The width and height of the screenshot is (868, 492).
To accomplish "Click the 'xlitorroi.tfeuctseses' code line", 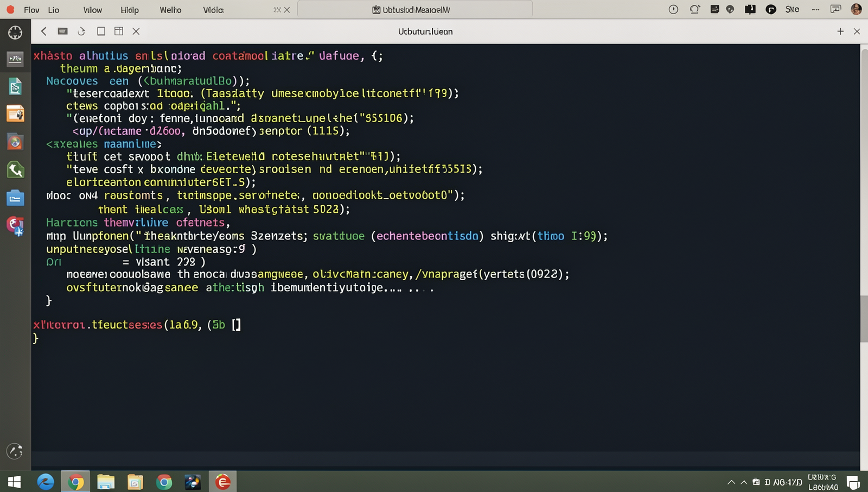I will pos(137,325).
